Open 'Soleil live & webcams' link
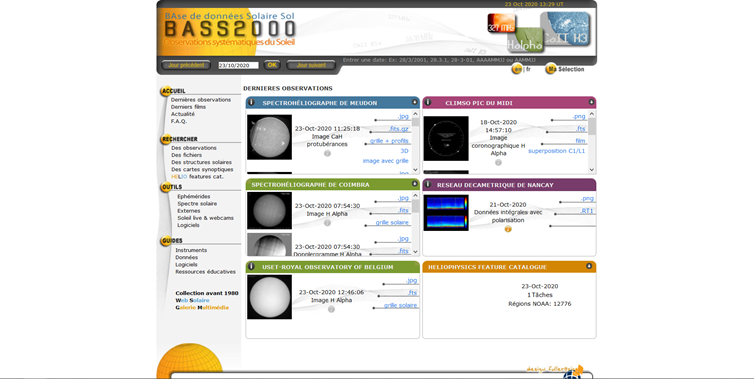754x379 pixels. [x=205, y=218]
